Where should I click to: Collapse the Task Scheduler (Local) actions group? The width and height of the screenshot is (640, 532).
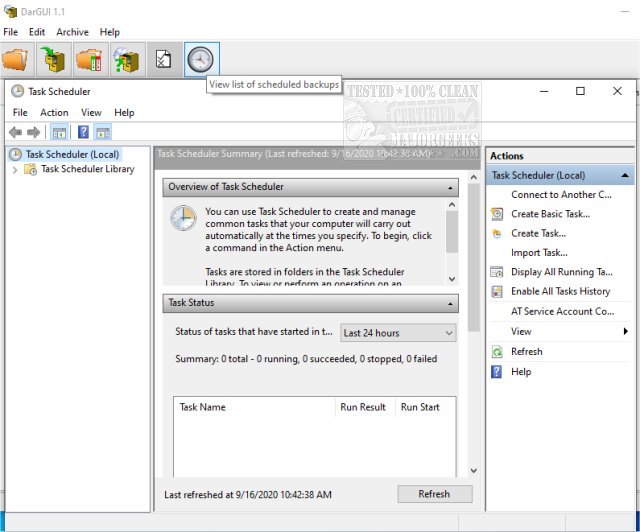pos(624,175)
